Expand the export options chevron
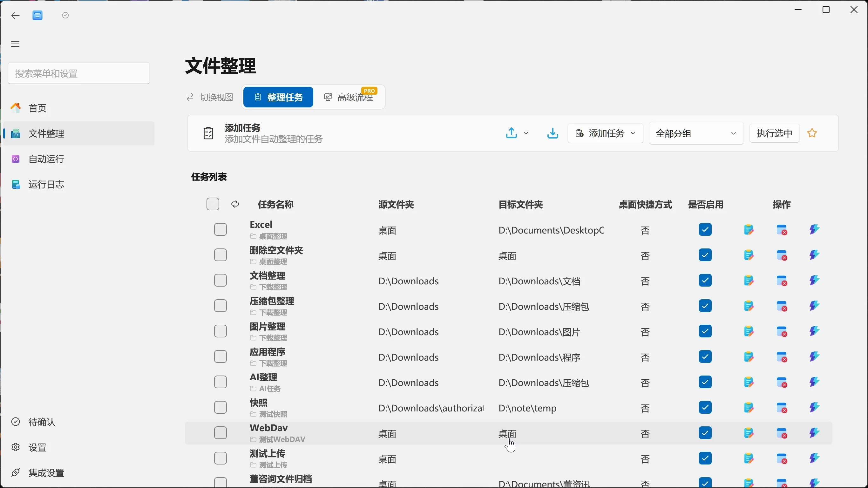The width and height of the screenshot is (868, 488). pos(526,133)
